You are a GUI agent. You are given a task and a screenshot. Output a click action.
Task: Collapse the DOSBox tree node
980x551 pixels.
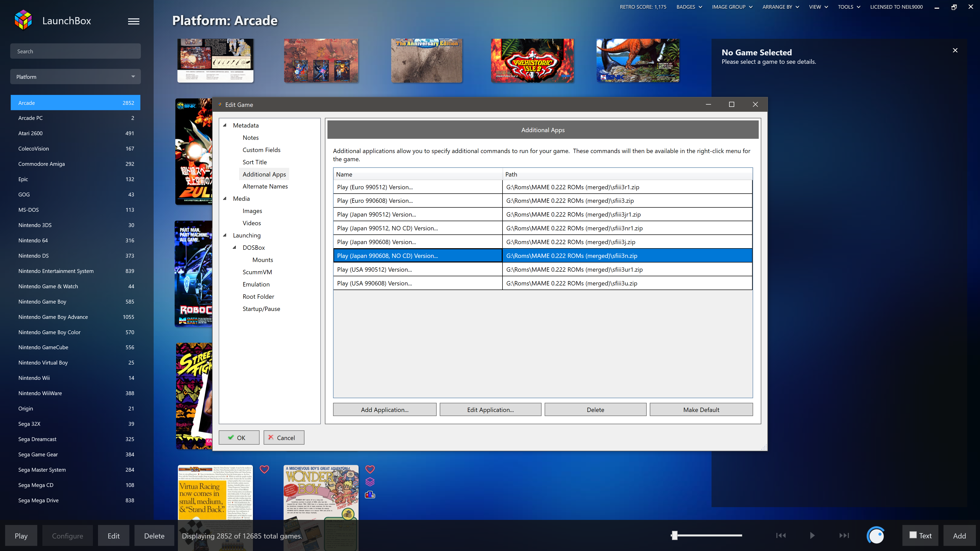pyautogui.click(x=234, y=247)
